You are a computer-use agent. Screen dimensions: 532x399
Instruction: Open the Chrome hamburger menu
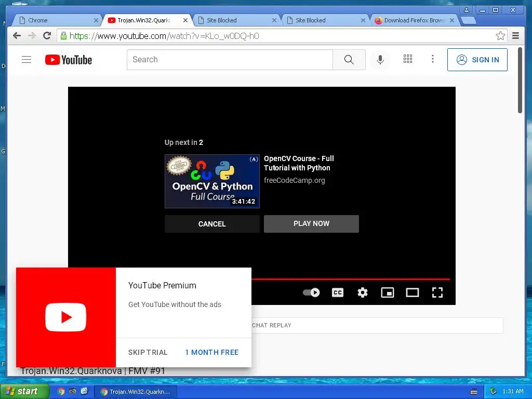(x=516, y=36)
